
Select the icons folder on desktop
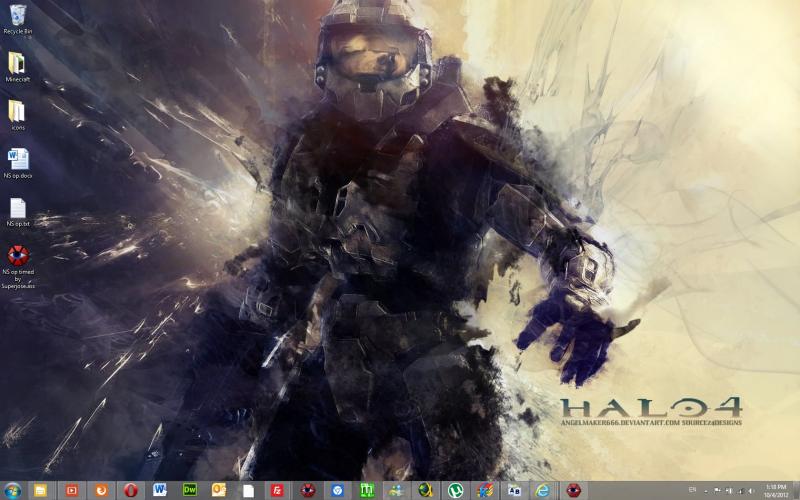tap(18, 115)
